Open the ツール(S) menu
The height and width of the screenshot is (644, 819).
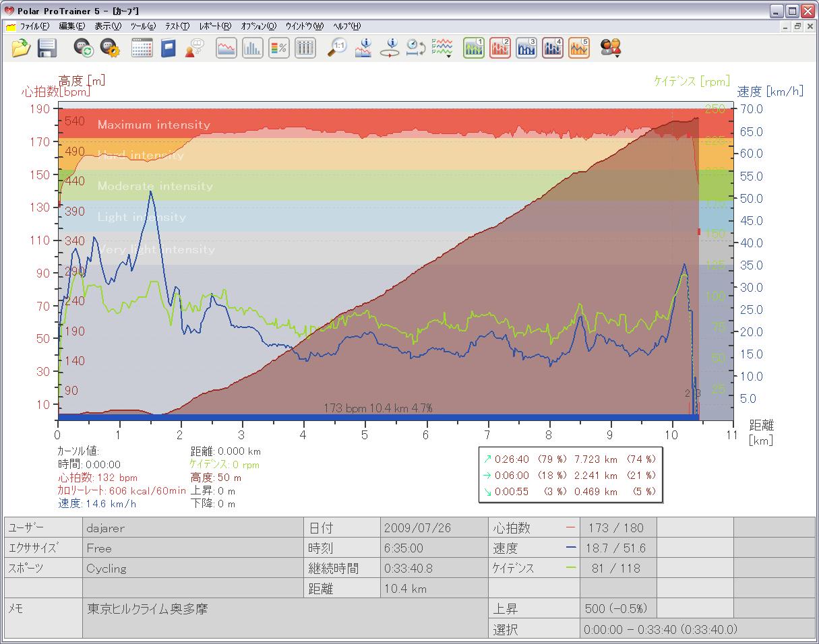(x=144, y=26)
